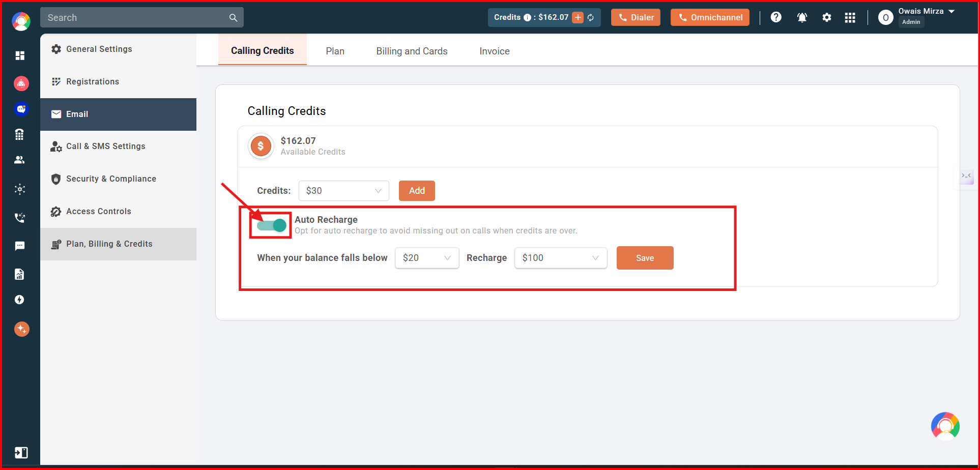This screenshot has width=980, height=470.
Task: Open the apps grid icon in header
Action: pos(850,18)
